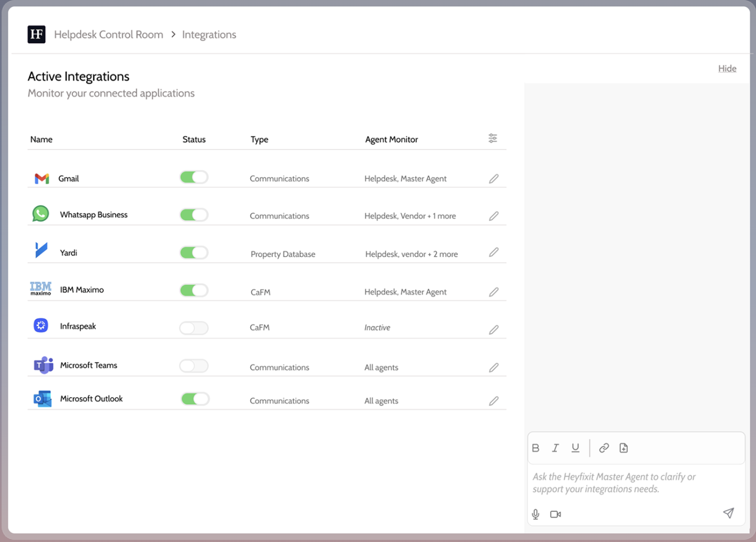Screen dimensions: 756x542
Task: Click in the Master Agent message field
Action: 636,483
